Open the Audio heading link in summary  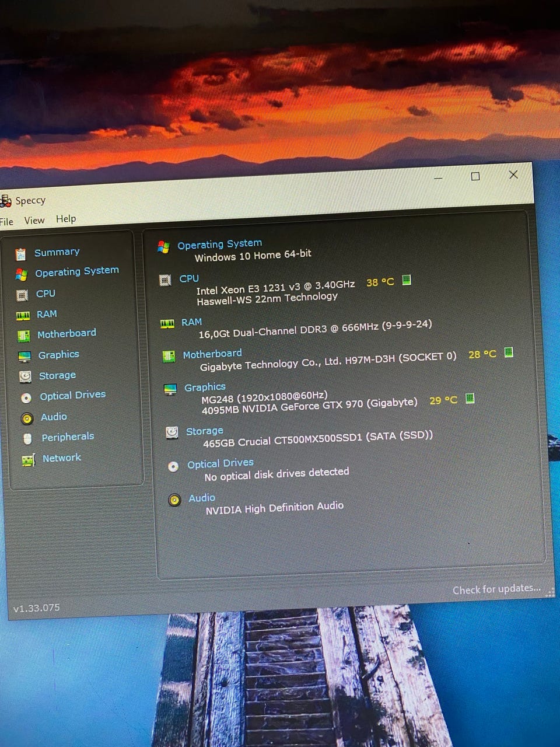tap(202, 498)
